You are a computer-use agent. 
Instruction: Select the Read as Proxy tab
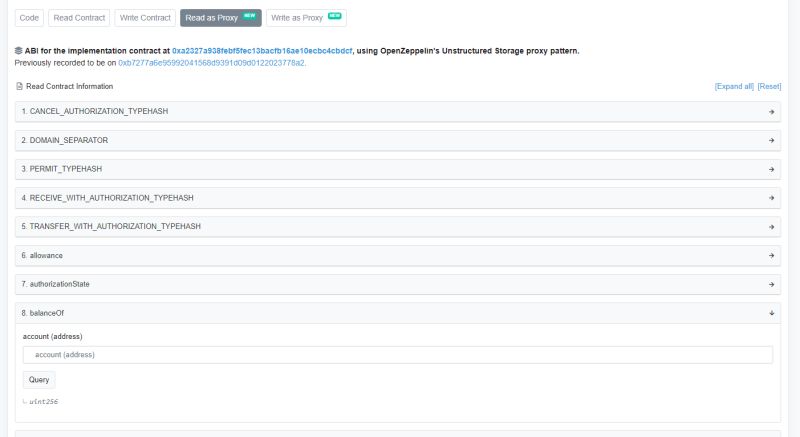click(220, 18)
